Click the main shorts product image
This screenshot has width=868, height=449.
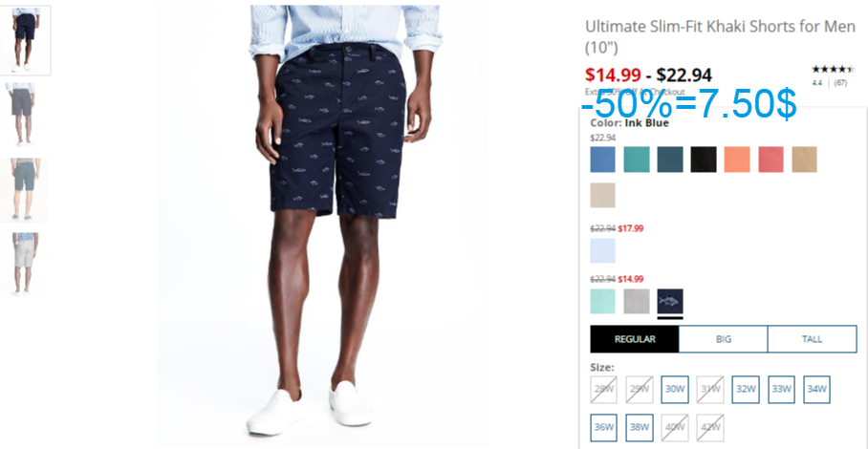pos(343,222)
